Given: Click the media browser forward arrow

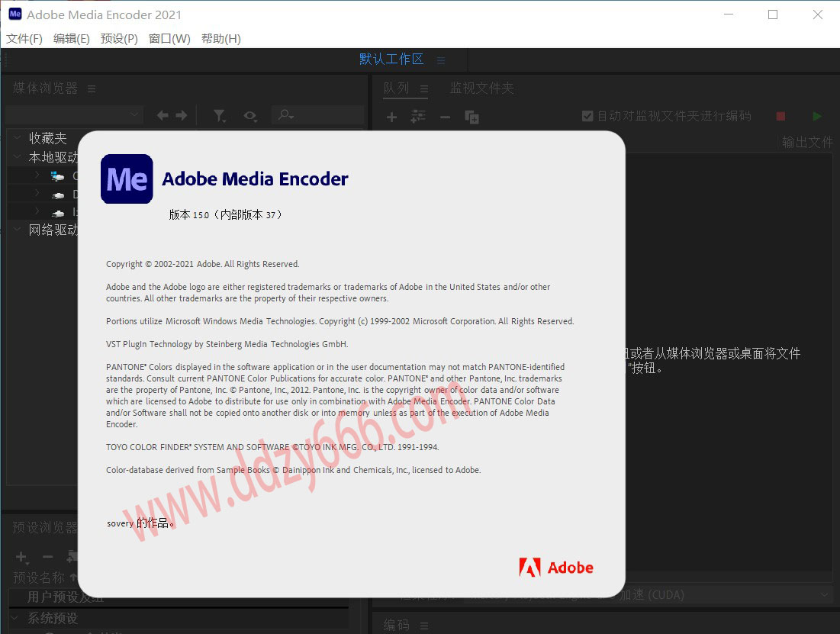Looking at the screenshot, I should point(182,115).
